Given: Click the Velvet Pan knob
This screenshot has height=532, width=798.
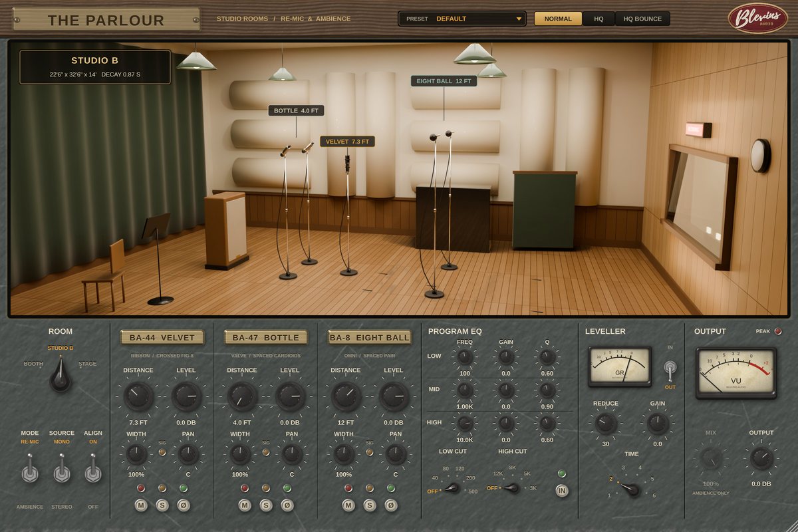Looking at the screenshot, I should [x=188, y=454].
